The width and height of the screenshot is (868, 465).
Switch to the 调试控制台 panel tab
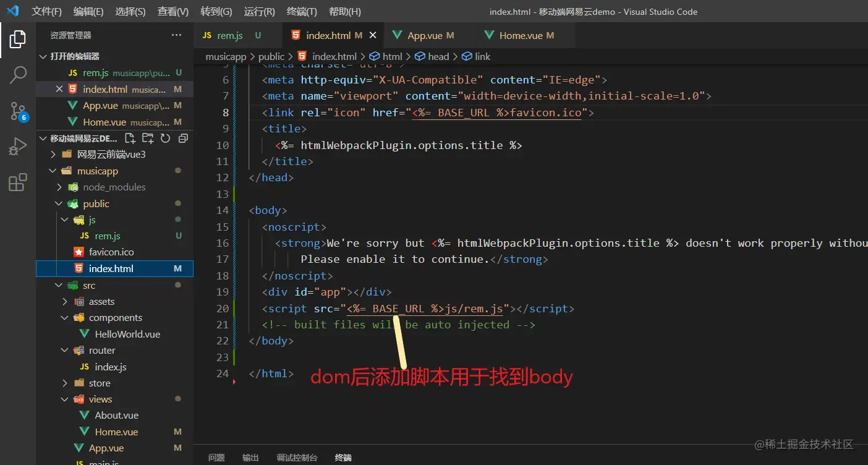tap(297, 457)
